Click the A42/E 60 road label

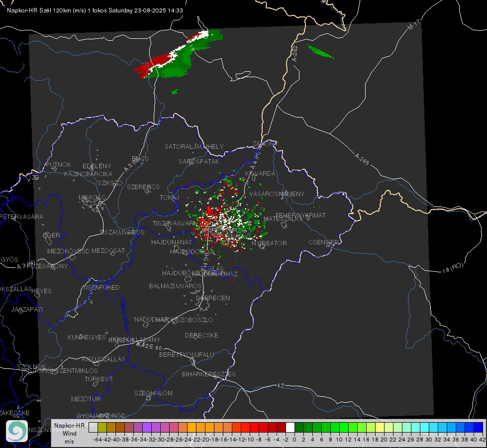[x=149, y=346]
